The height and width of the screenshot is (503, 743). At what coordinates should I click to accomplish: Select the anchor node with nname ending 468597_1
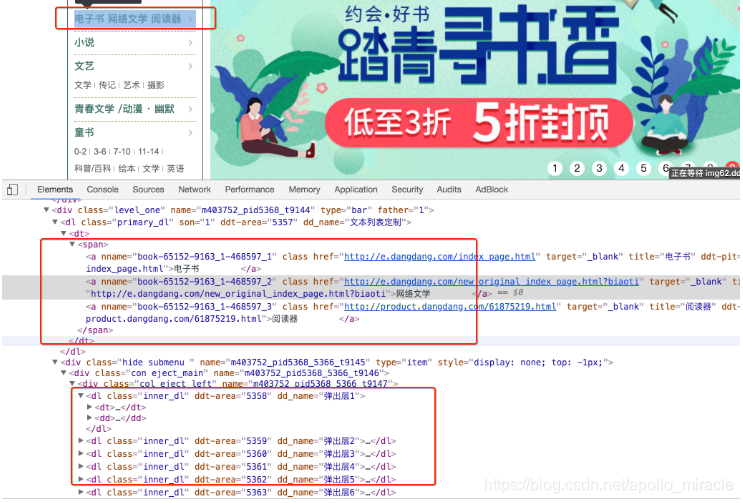(x=412, y=263)
